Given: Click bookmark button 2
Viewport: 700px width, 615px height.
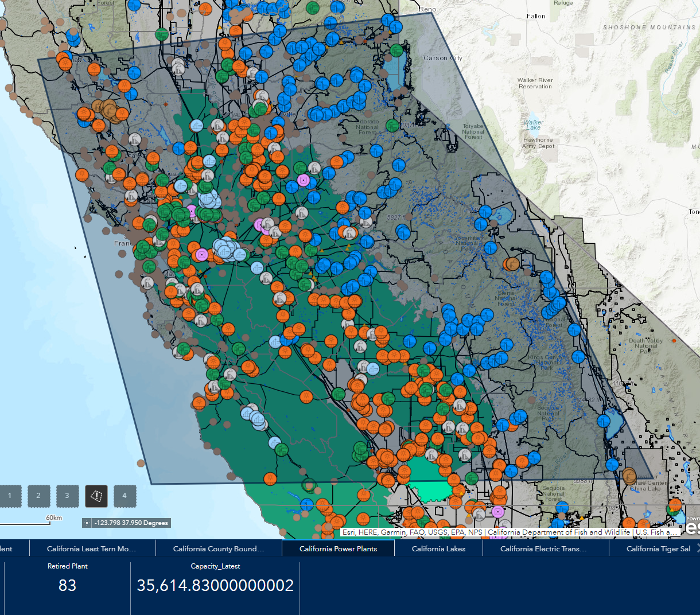Looking at the screenshot, I should 38,496.
